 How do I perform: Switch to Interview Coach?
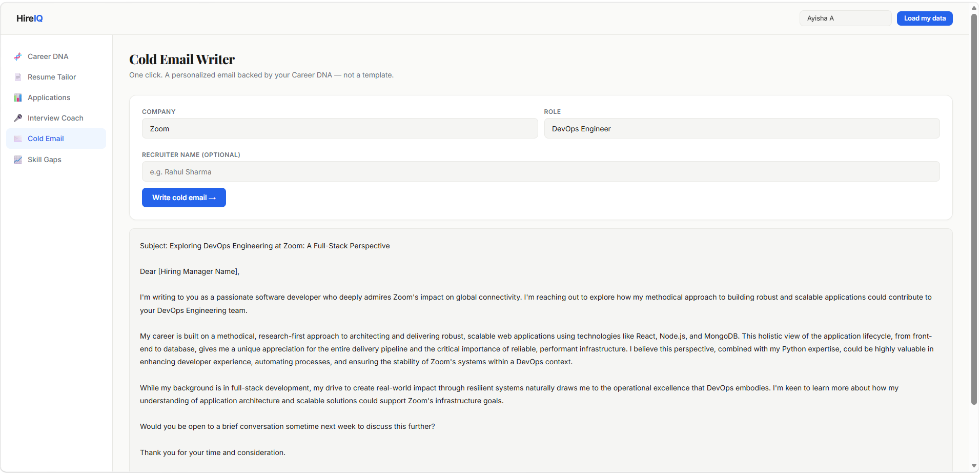click(56, 118)
